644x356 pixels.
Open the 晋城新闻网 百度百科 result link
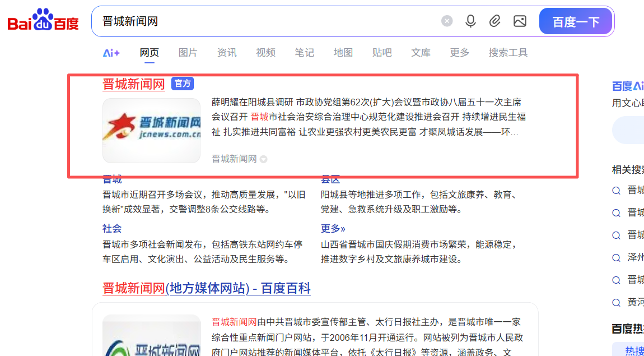pyautogui.click(x=206, y=288)
